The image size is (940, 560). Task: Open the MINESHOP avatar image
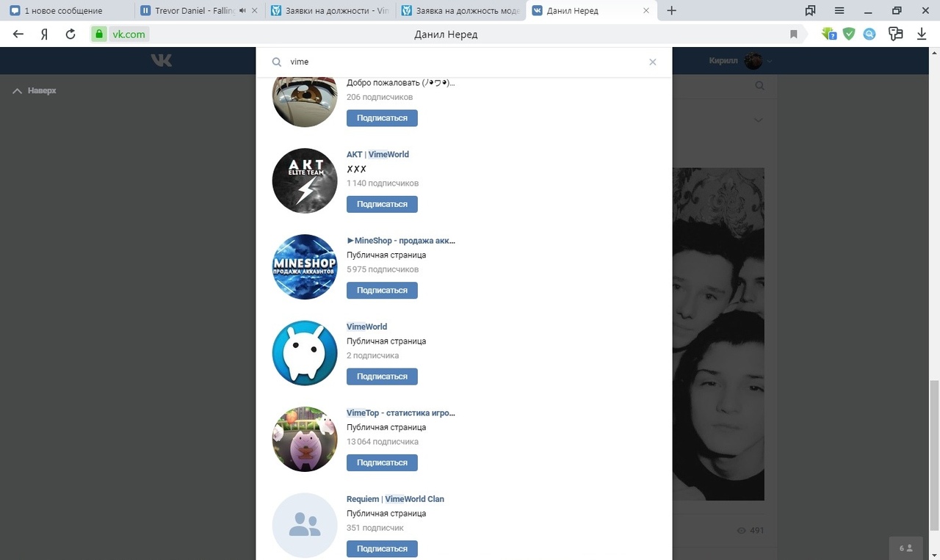305,267
